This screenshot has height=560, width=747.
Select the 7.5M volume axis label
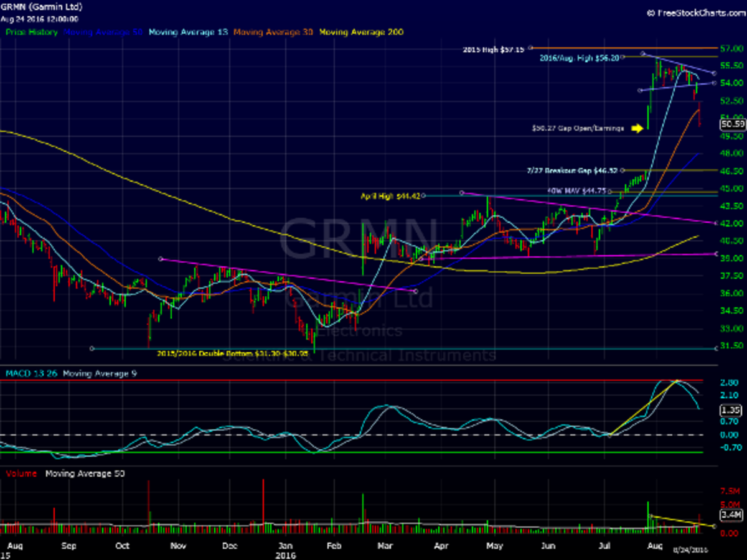tap(730, 492)
